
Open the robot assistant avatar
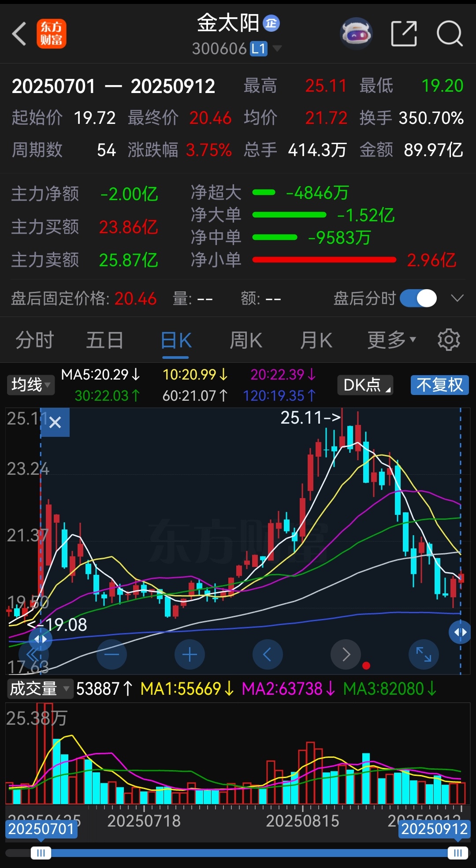point(357,33)
